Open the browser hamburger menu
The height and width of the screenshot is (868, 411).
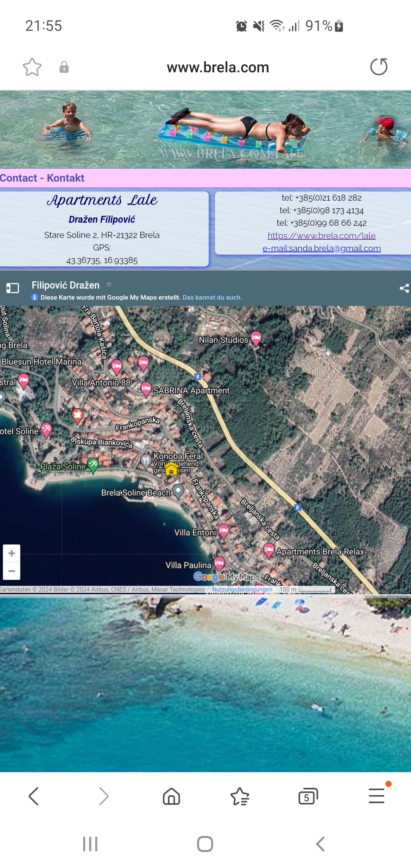[x=376, y=796]
